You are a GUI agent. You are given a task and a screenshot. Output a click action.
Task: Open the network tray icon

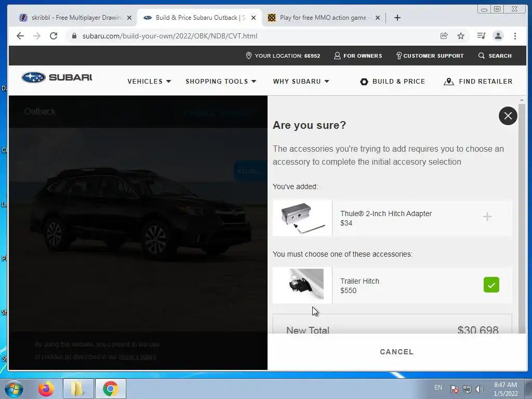point(467,389)
